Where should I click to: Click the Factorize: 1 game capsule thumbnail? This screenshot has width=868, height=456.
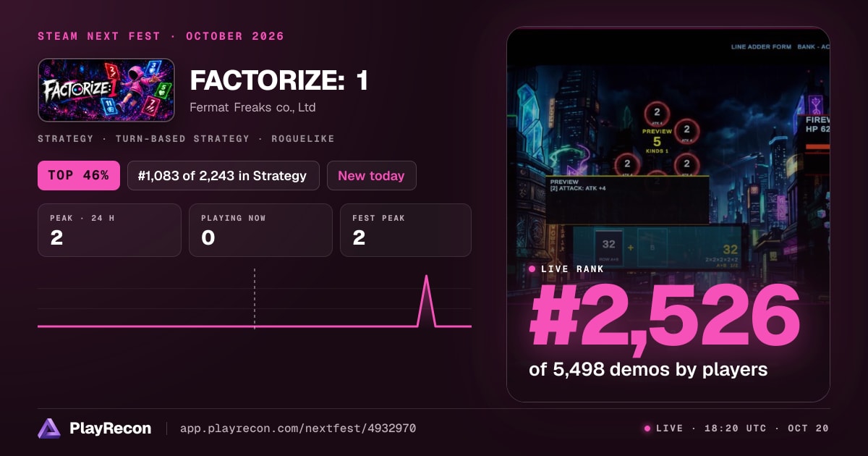click(106, 90)
